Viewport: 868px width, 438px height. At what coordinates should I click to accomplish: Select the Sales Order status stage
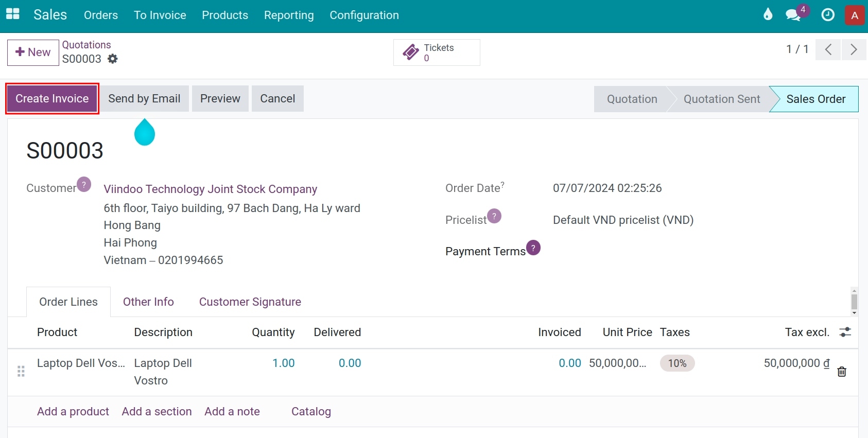[816, 99]
